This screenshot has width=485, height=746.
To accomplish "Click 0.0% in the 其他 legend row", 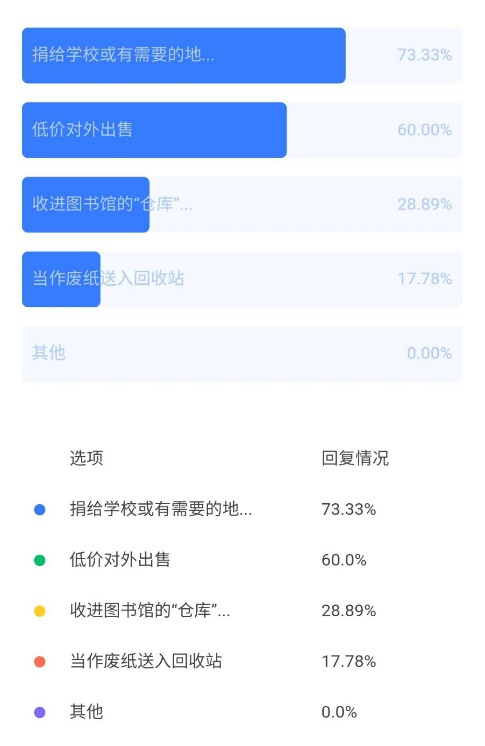I will tap(339, 712).
